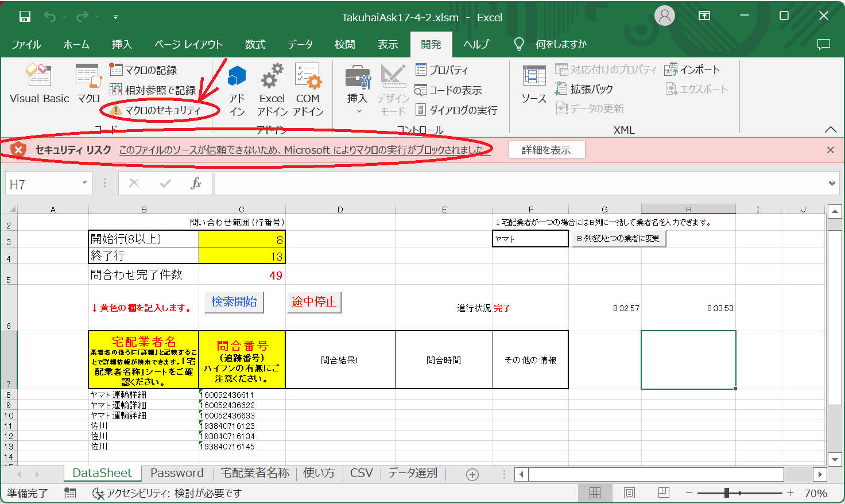The width and height of the screenshot is (845, 504).
Task: Select the yellow 開始行 value cell 8
Action: pos(242,239)
